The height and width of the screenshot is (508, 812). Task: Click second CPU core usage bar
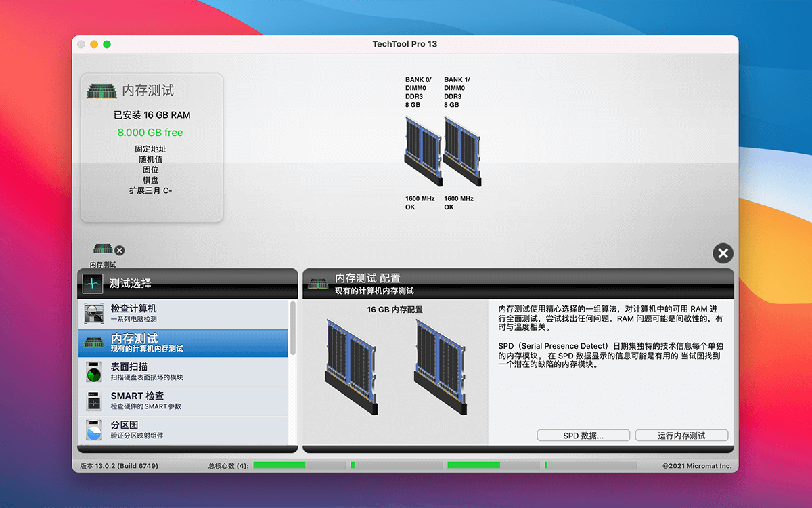tap(396, 465)
